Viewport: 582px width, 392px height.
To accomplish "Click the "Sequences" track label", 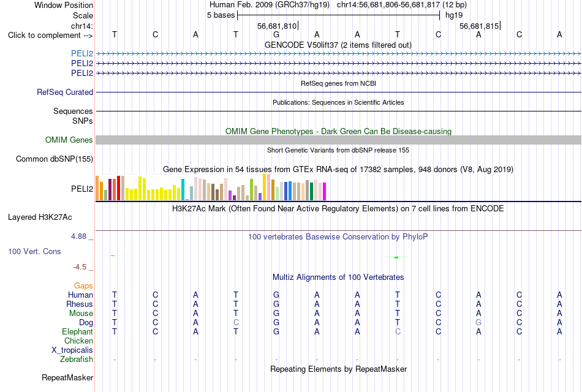I will 73,111.
